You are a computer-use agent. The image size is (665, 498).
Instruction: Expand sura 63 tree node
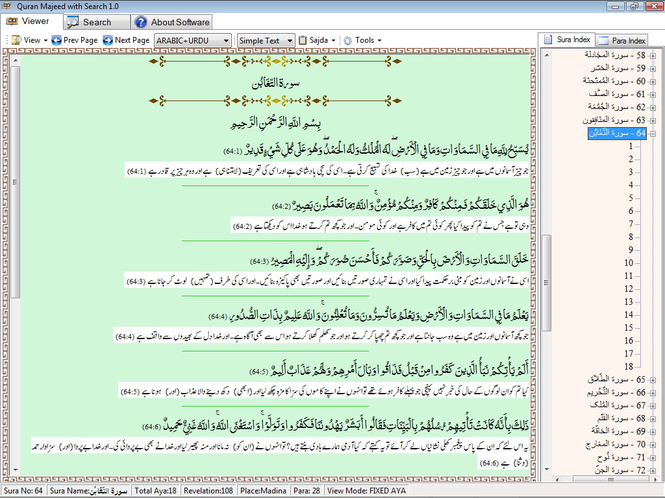coord(653,120)
